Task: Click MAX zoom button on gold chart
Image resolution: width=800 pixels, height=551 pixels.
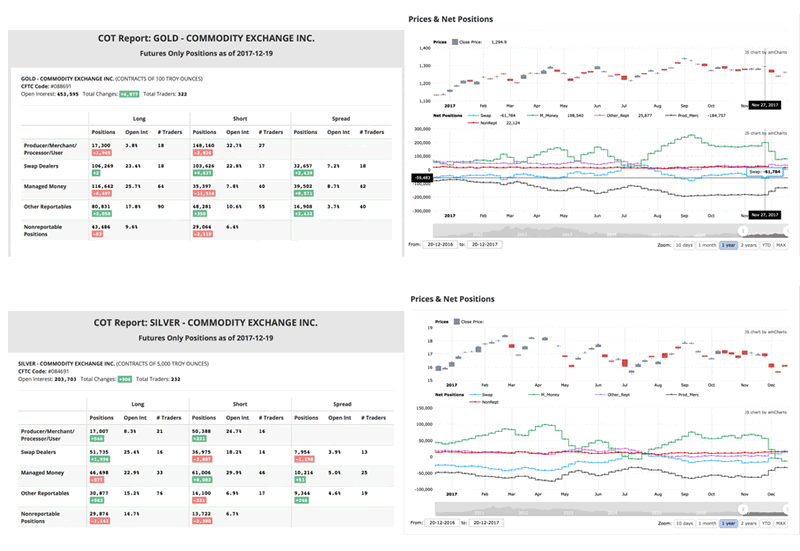Action: point(781,244)
